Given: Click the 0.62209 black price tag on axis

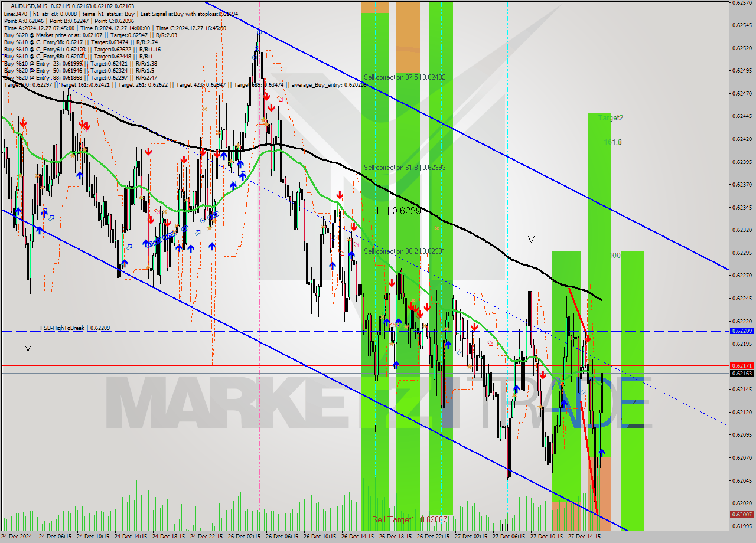Looking at the screenshot, I should pyautogui.click(x=742, y=331).
